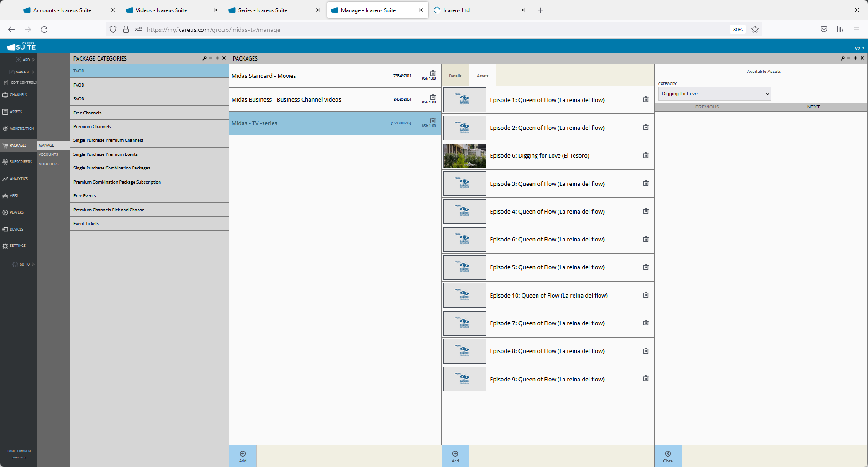The width and height of the screenshot is (868, 467).
Task: Click the NEXT button in Available Assets
Action: click(813, 107)
